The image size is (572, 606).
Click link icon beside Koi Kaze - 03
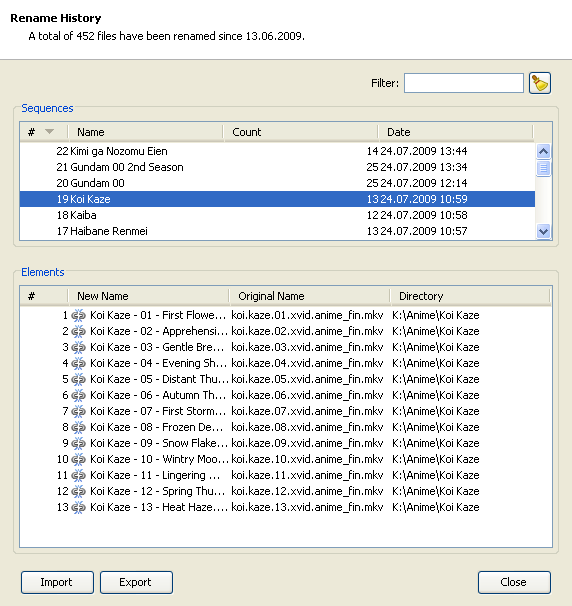click(x=78, y=347)
